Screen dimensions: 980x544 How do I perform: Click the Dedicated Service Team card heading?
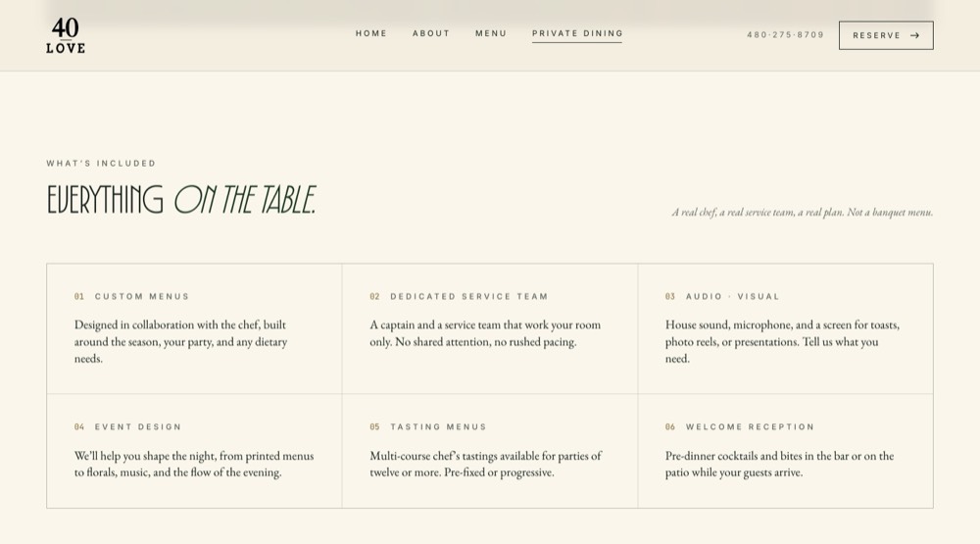coord(468,296)
